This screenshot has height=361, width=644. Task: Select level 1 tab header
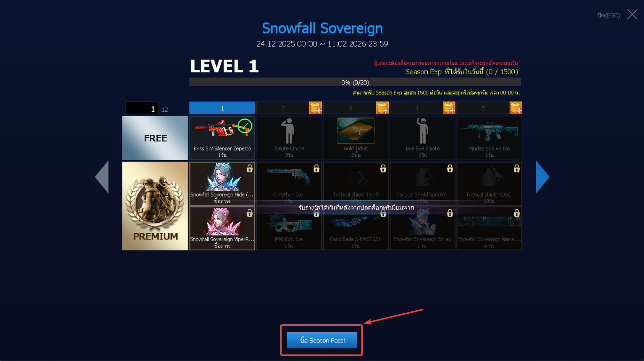click(x=222, y=108)
